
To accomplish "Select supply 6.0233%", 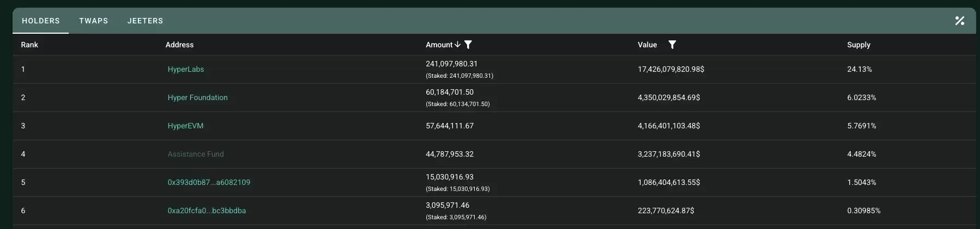I will coord(862,97).
